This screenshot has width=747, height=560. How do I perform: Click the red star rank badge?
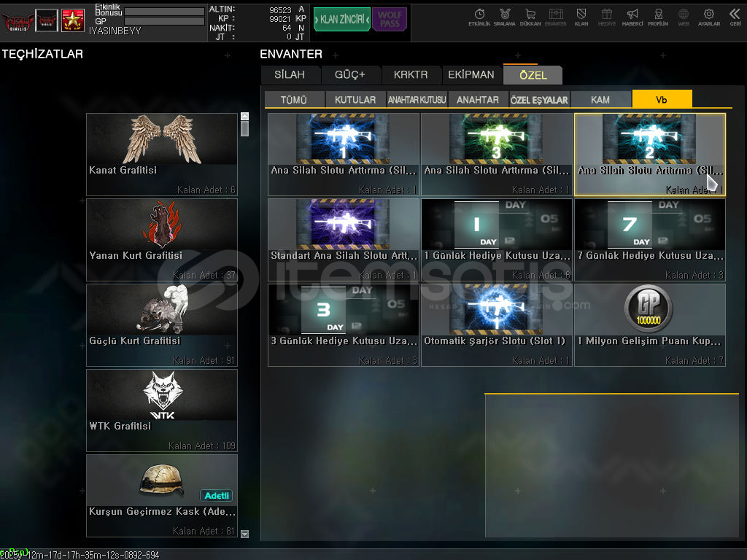point(73,20)
